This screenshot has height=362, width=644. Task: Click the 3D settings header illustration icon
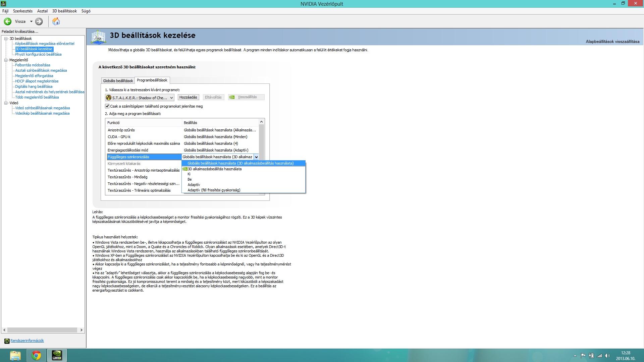pyautogui.click(x=99, y=37)
